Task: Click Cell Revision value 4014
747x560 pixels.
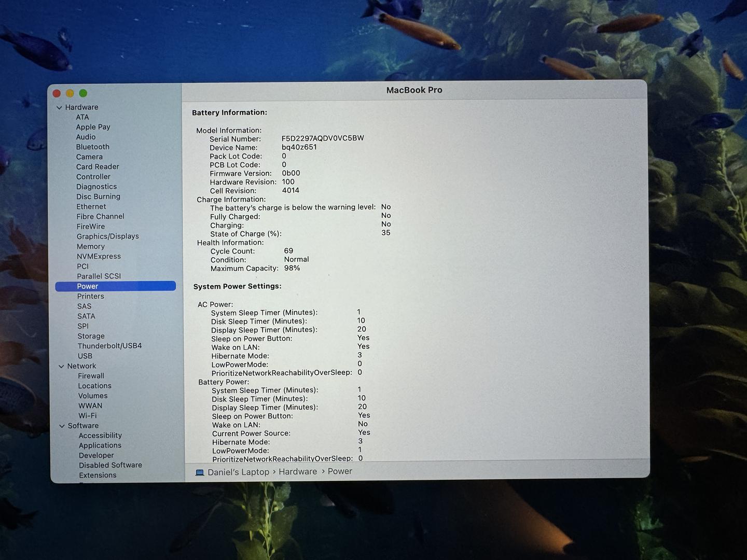Action: pyautogui.click(x=290, y=190)
